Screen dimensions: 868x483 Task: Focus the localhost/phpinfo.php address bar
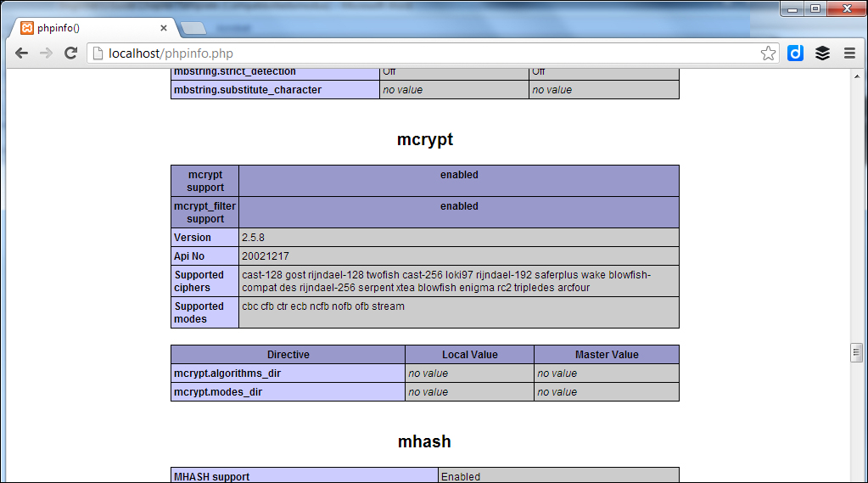(x=432, y=53)
